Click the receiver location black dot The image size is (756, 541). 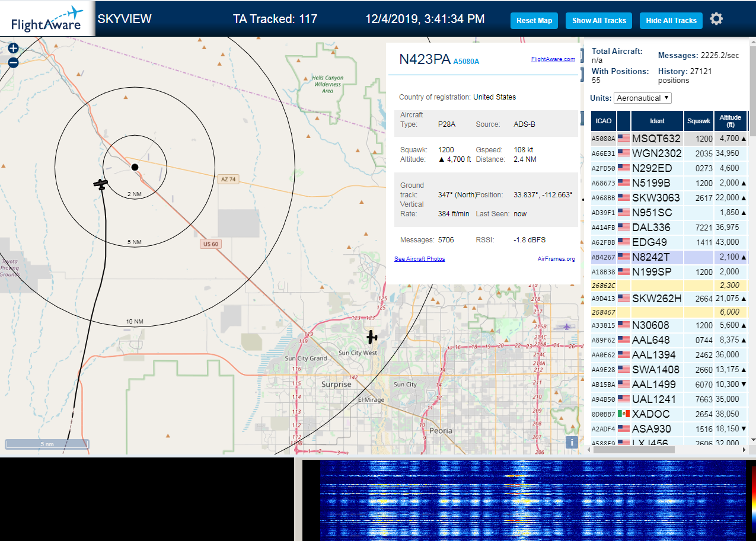pyautogui.click(x=135, y=167)
